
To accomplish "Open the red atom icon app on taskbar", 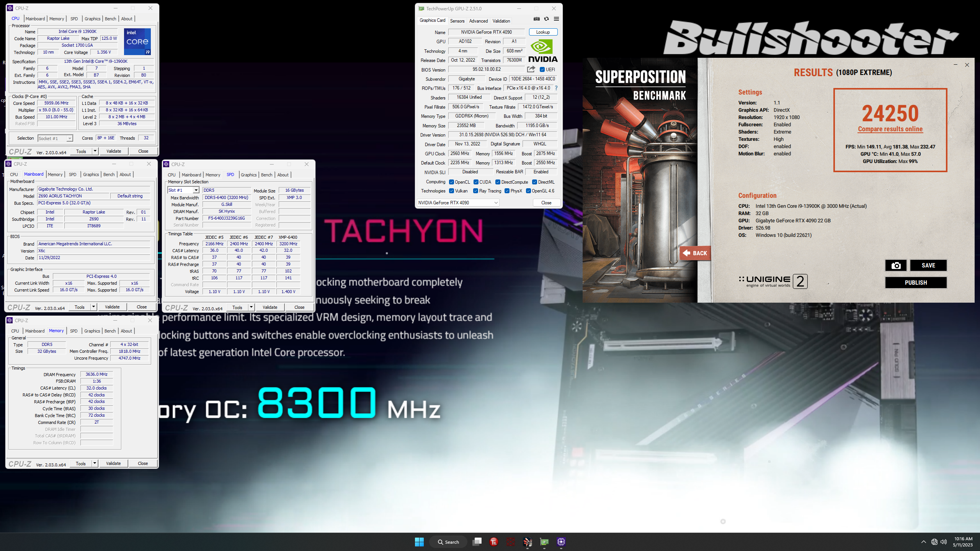I will 511,542.
